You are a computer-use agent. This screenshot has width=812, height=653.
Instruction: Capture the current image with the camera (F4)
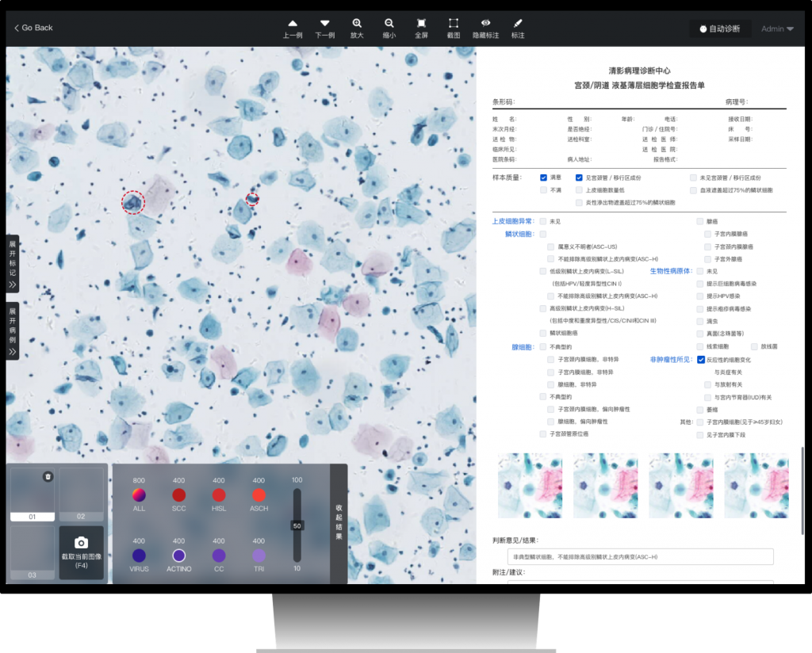click(82, 552)
